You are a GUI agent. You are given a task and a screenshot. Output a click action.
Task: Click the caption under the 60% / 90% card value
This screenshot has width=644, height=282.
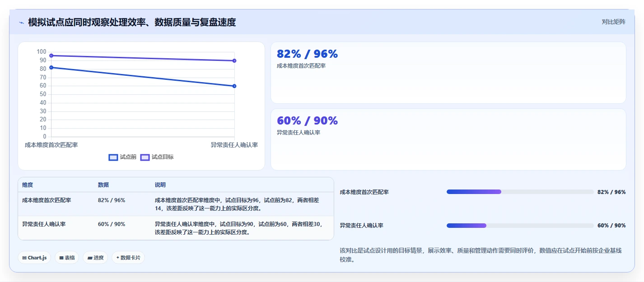coord(299,133)
